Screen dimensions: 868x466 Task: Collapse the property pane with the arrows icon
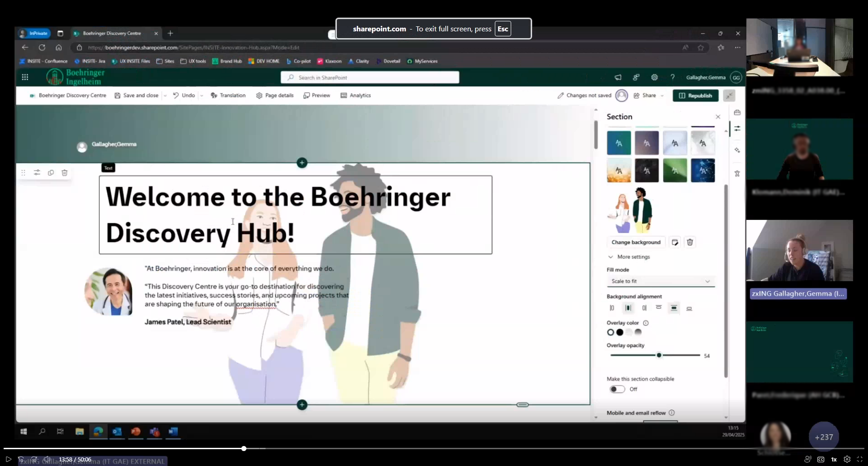point(729,95)
